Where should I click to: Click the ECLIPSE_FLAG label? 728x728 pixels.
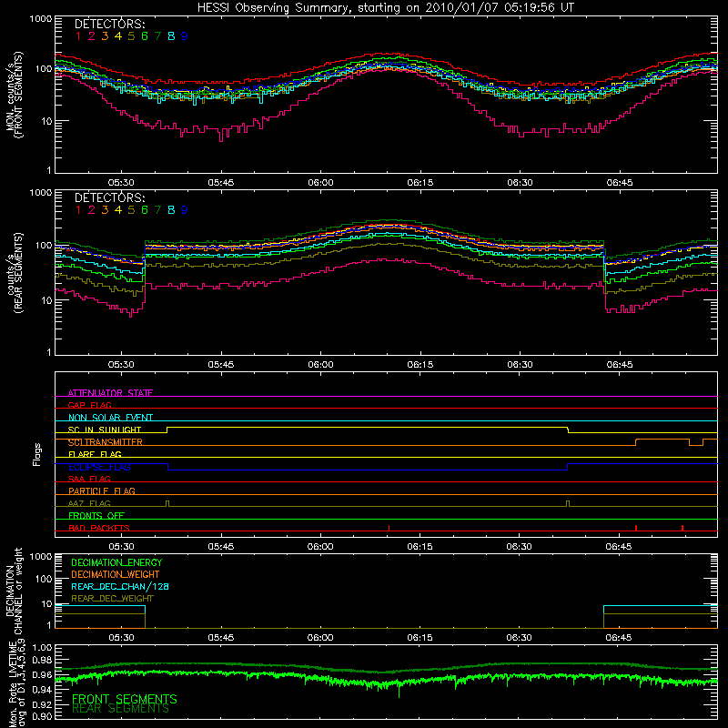click(99, 467)
